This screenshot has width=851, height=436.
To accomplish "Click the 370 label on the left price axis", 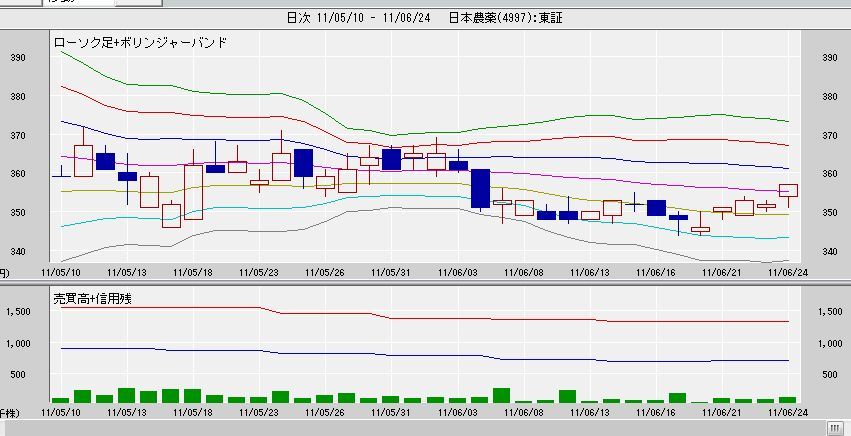I will (x=19, y=135).
